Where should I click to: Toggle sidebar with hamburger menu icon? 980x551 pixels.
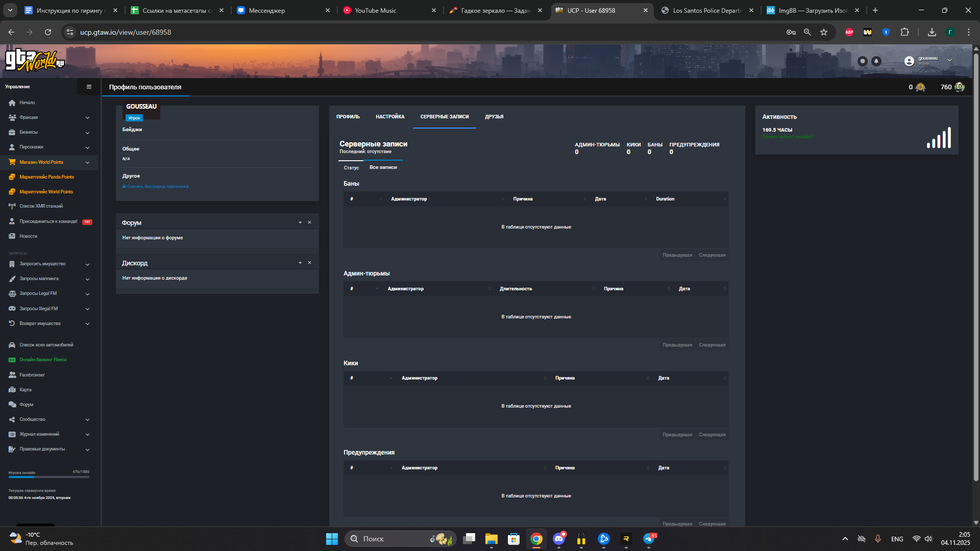click(x=89, y=87)
